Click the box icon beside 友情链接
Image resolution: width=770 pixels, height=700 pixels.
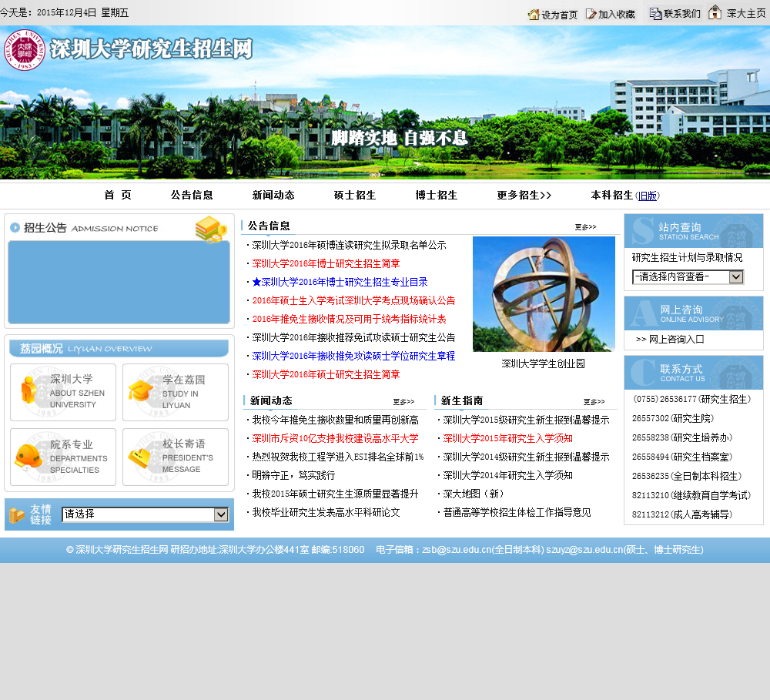tap(17, 515)
